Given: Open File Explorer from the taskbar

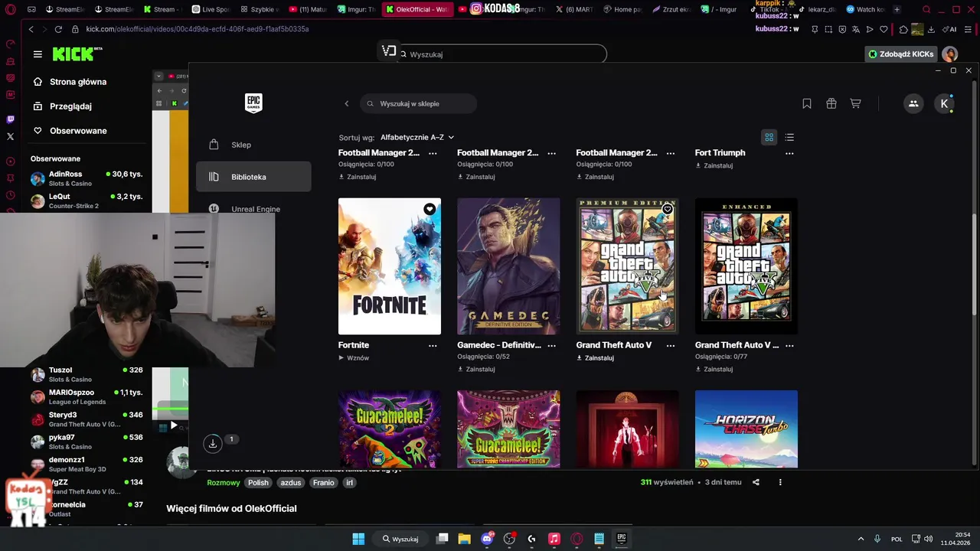Looking at the screenshot, I should [x=464, y=539].
